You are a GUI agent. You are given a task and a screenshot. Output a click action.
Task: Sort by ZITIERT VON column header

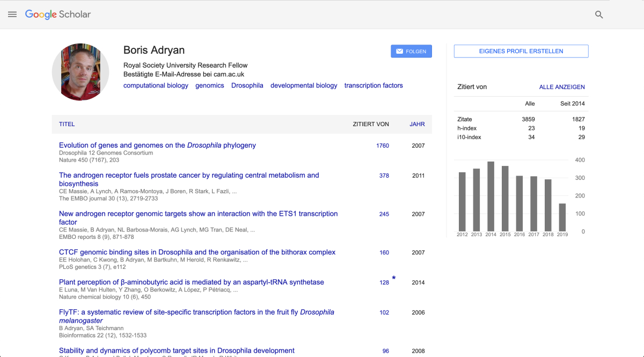[x=370, y=124]
